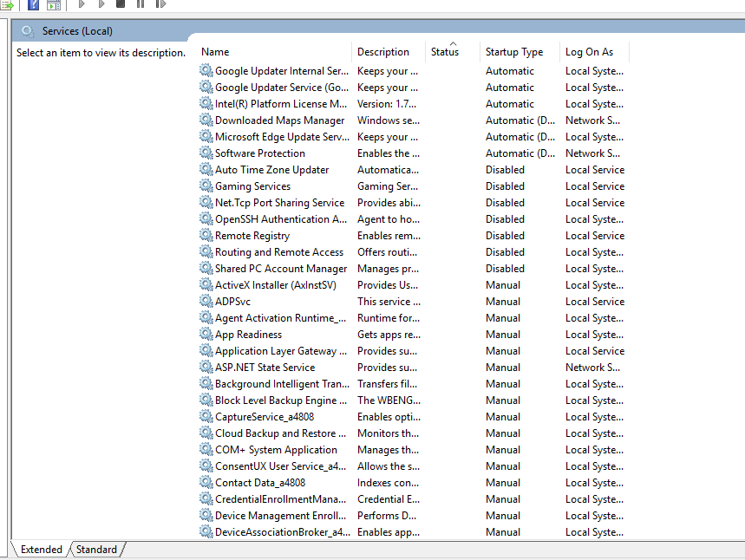Screen dimensions: 745x560
Task: Click gear icon beside App Readiness
Action: tap(206, 335)
